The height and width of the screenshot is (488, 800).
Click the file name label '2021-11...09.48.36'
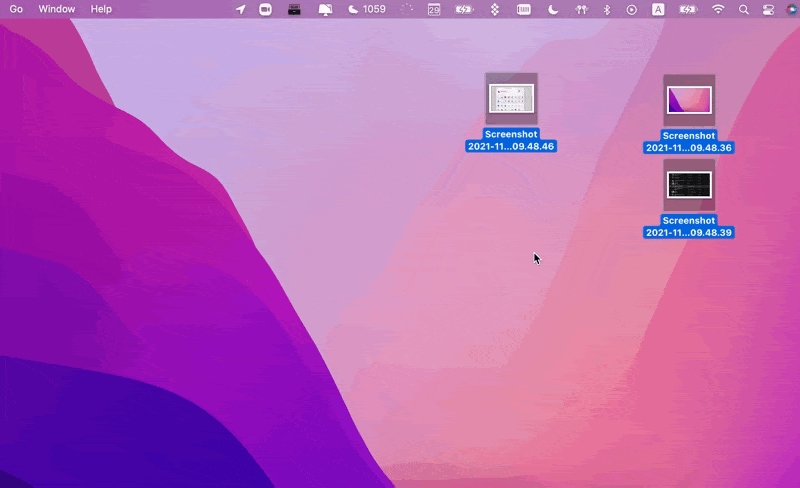click(x=689, y=148)
